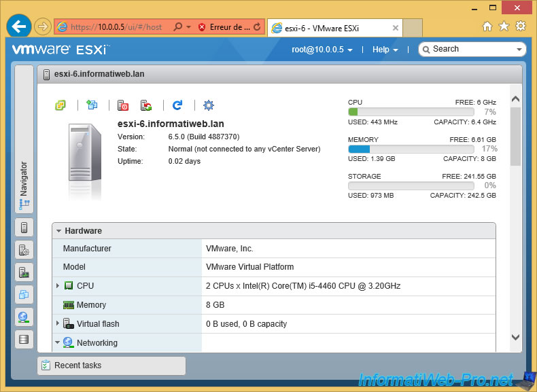Click the Manufacturer row label

tap(87, 249)
